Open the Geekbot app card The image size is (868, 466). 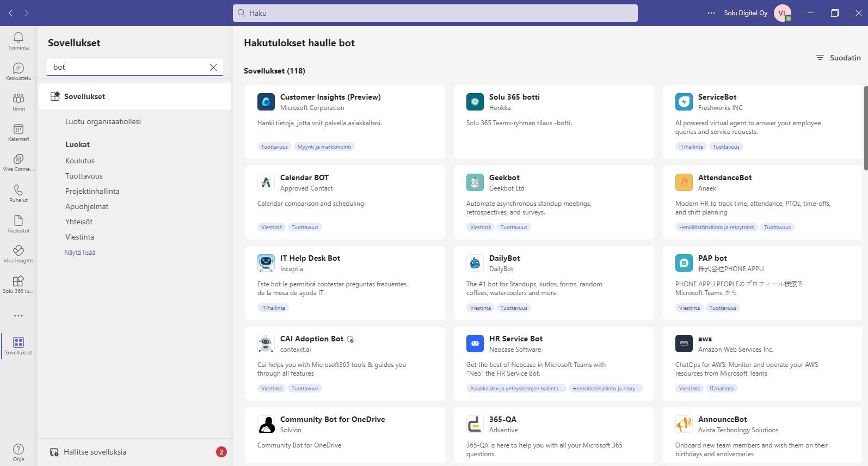point(553,202)
